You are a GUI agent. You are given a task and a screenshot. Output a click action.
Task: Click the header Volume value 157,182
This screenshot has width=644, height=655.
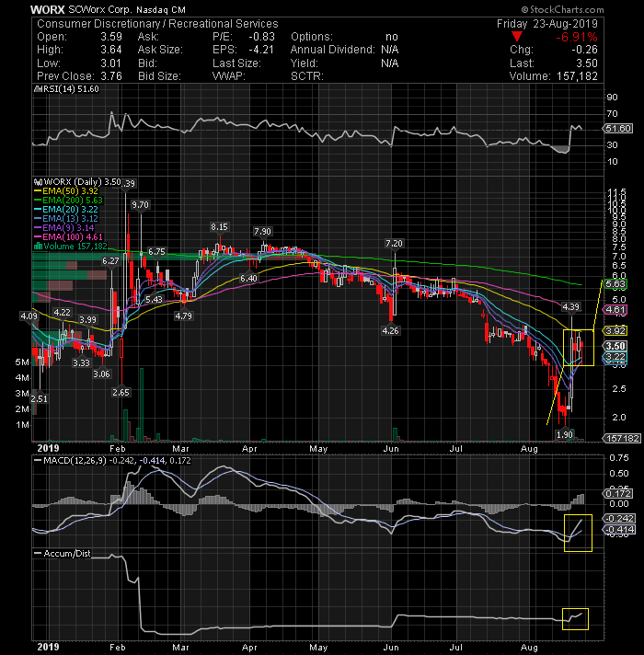coord(577,76)
